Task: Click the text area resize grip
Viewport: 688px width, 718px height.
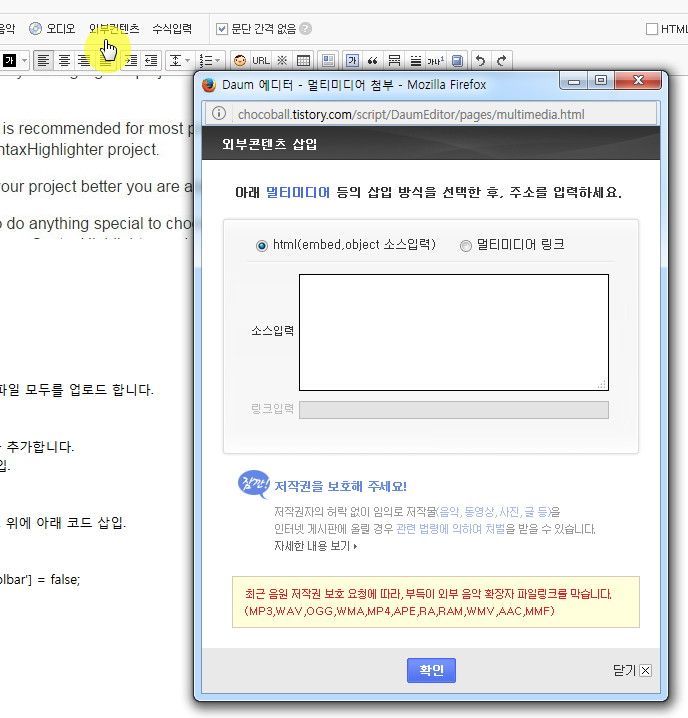Action: (602, 385)
